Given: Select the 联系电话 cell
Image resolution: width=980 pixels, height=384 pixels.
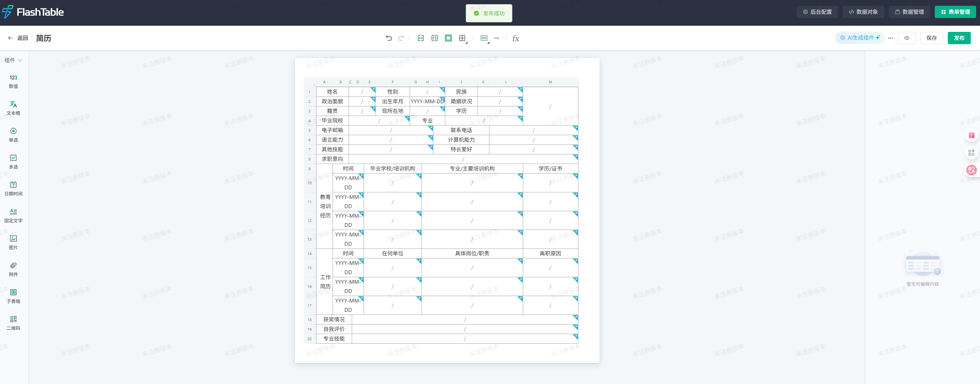Looking at the screenshot, I should point(461,130).
